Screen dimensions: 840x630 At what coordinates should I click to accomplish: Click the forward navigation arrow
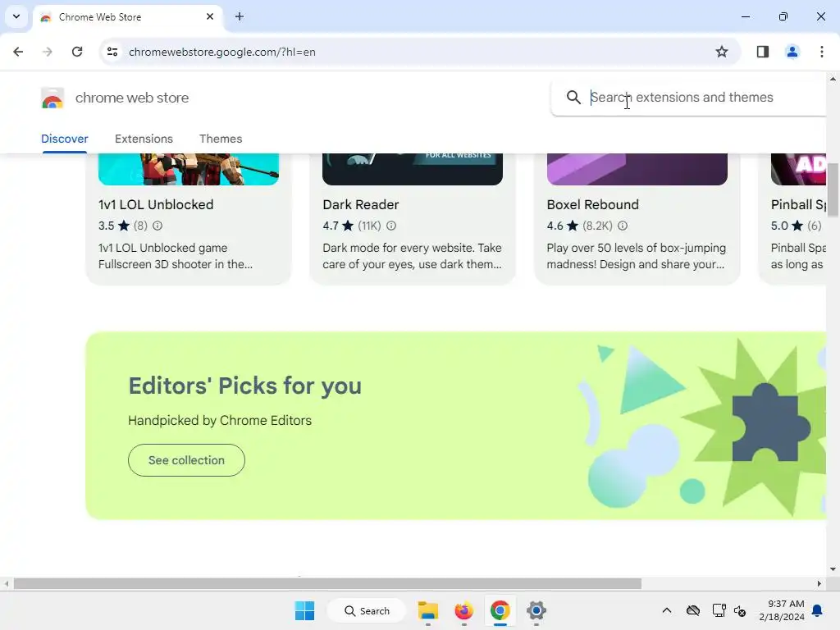[x=48, y=52]
